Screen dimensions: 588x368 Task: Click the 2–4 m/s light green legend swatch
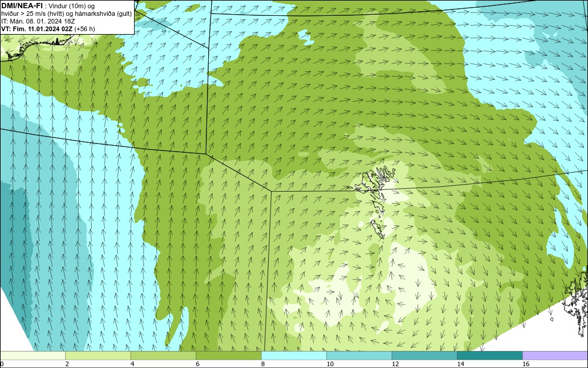pos(98,355)
